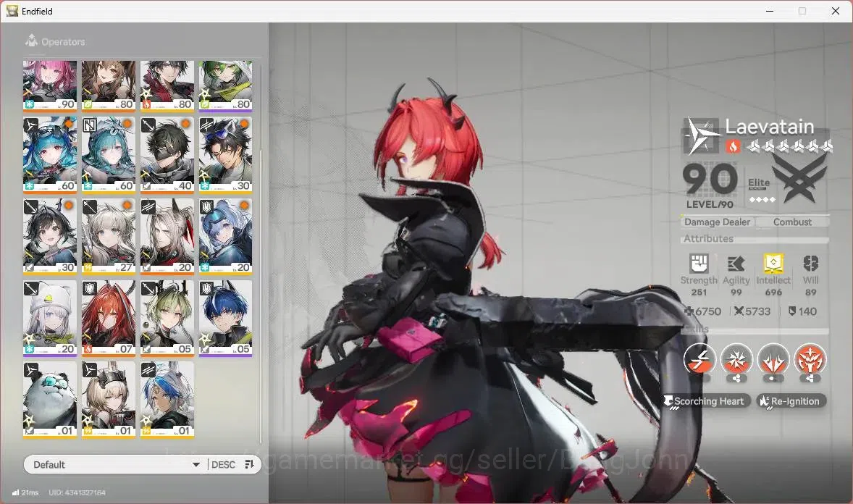Select the green-haired level 80 operator card
Screen dimensions: 853x504
(x=225, y=85)
